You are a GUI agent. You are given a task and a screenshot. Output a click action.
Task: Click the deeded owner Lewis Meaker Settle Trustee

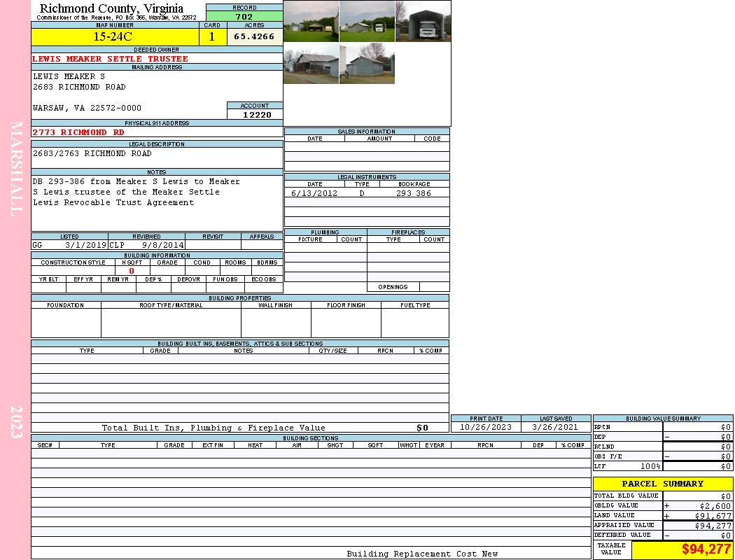[110, 59]
